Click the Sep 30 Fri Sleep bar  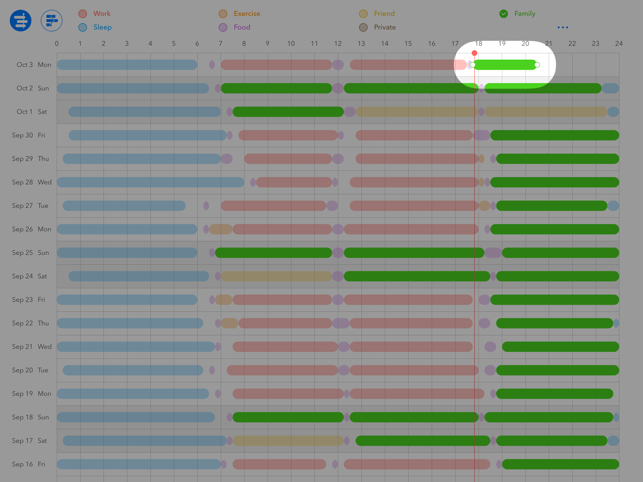[146, 135]
